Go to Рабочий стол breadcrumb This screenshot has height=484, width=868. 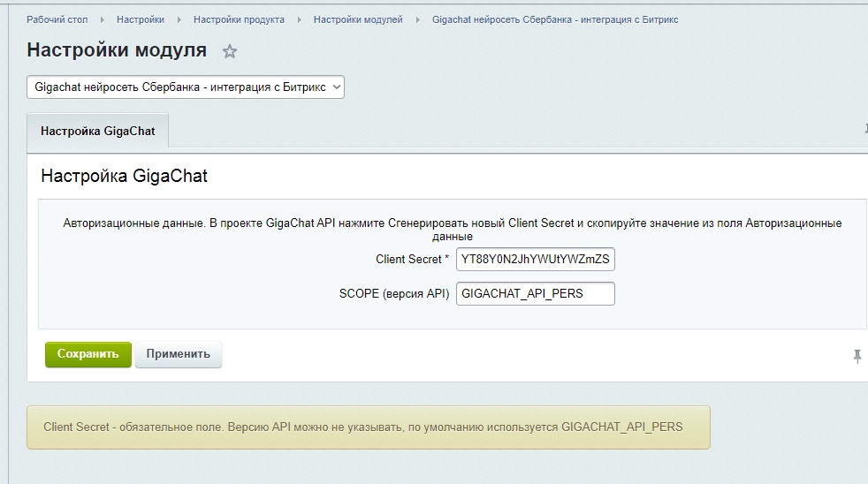(57, 19)
